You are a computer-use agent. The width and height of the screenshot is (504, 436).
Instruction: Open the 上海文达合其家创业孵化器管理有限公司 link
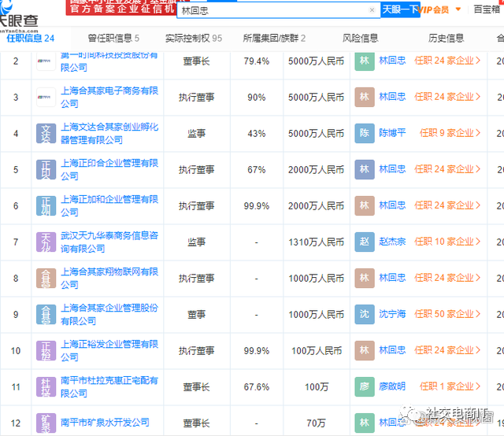(x=109, y=133)
